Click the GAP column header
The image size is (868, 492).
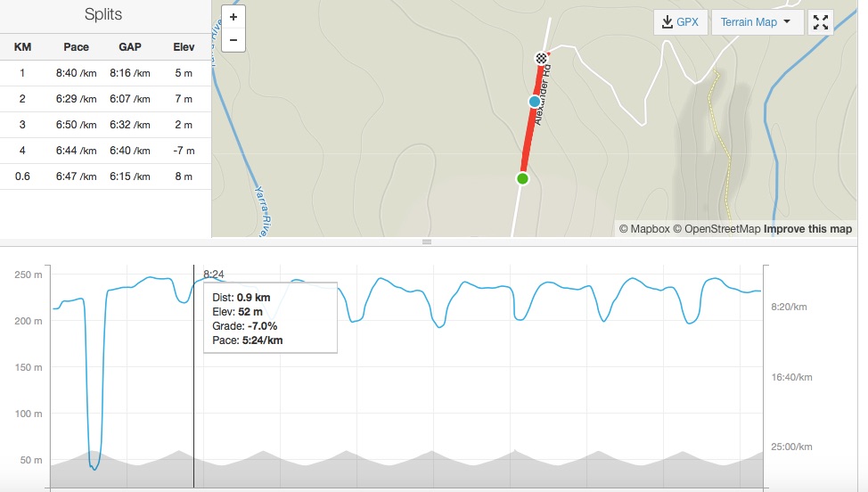click(x=129, y=47)
